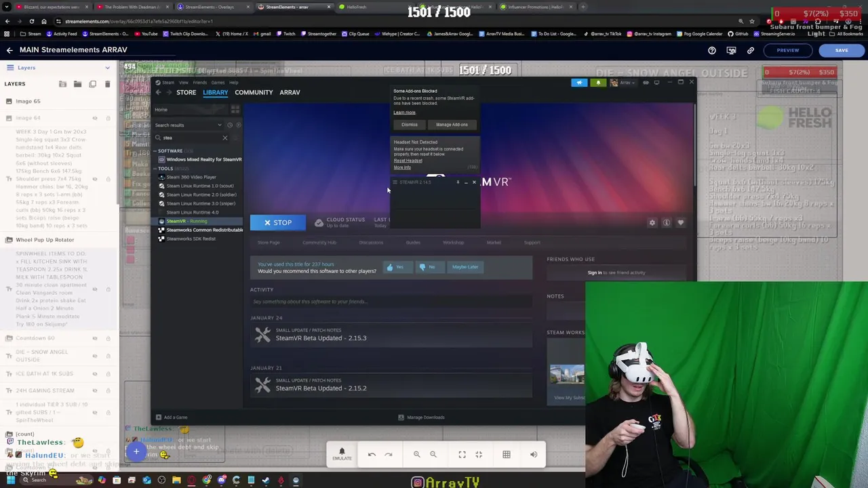Click Windows Start button on taskbar
Screen dimensions: 868x488
(x=10, y=481)
